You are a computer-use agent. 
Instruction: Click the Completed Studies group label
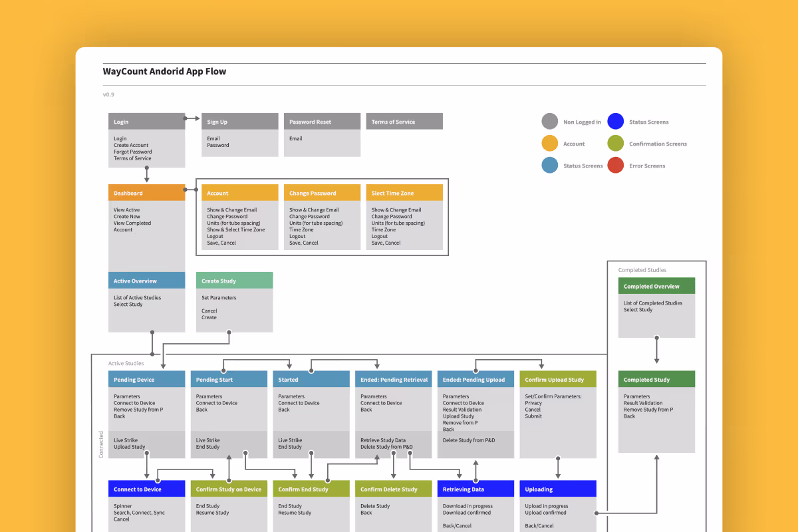pos(642,270)
